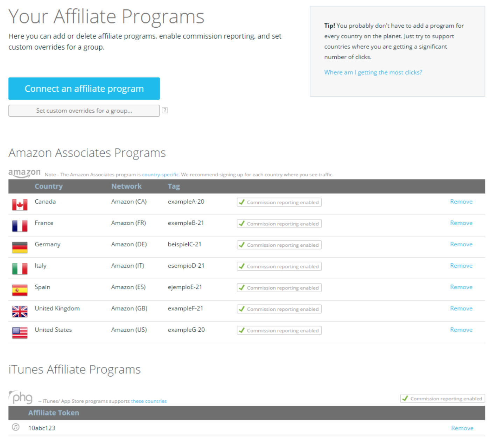Click the Amazon (FR) network cell

click(x=128, y=223)
